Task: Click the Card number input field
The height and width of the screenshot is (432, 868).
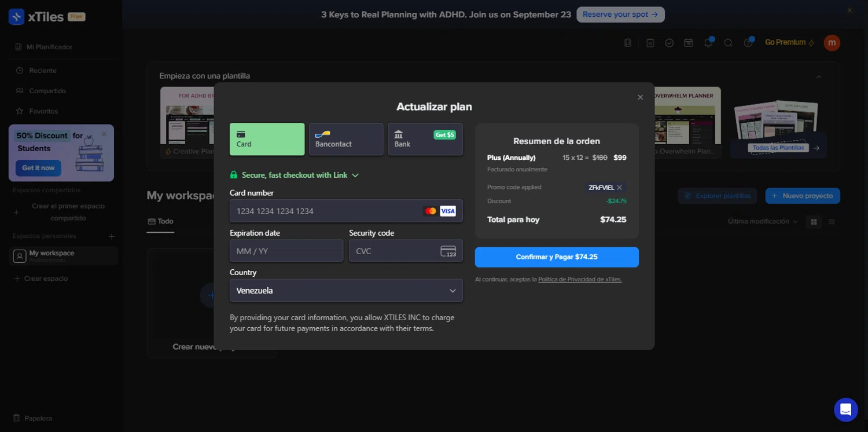Action: point(346,211)
